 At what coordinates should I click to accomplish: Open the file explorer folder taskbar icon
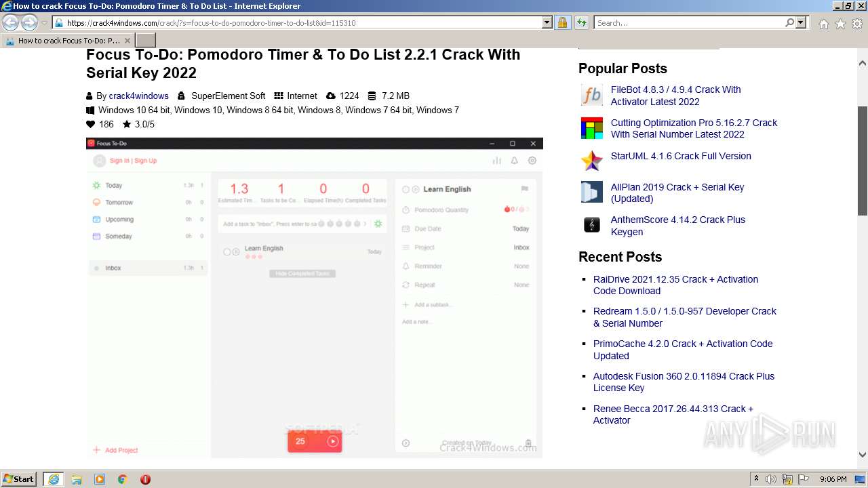[x=77, y=479]
